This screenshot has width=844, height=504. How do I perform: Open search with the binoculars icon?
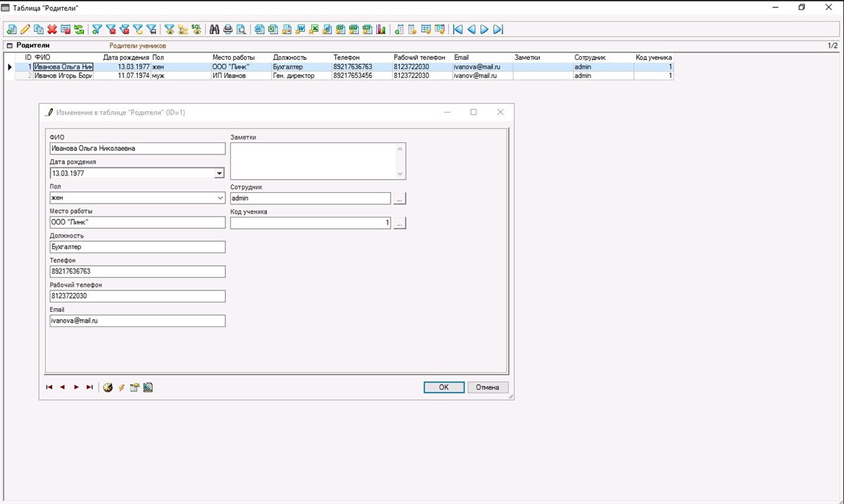pyautogui.click(x=214, y=30)
